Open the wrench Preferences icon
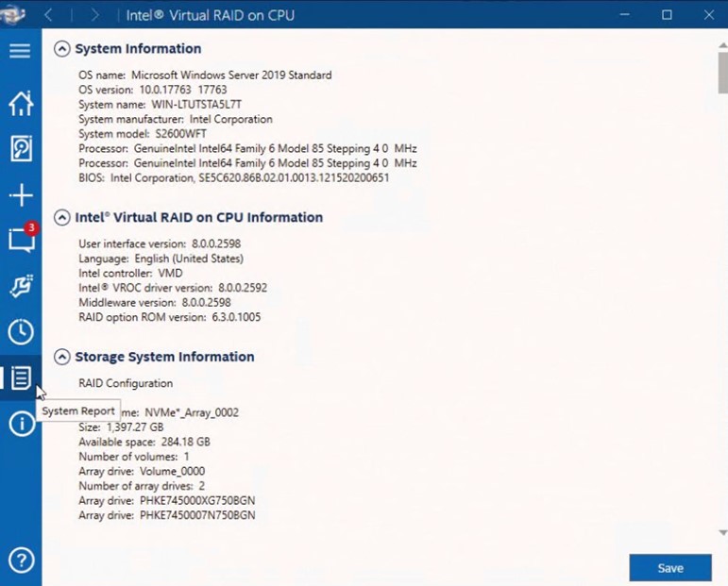The image size is (728, 586). point(21,285)
